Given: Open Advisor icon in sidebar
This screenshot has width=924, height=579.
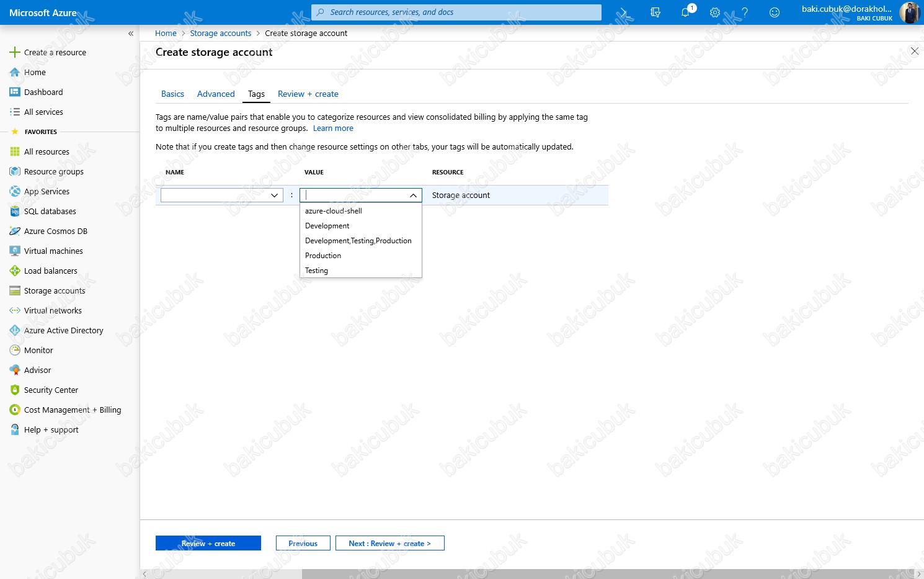Looking at the screenshot, I should 15,370.
